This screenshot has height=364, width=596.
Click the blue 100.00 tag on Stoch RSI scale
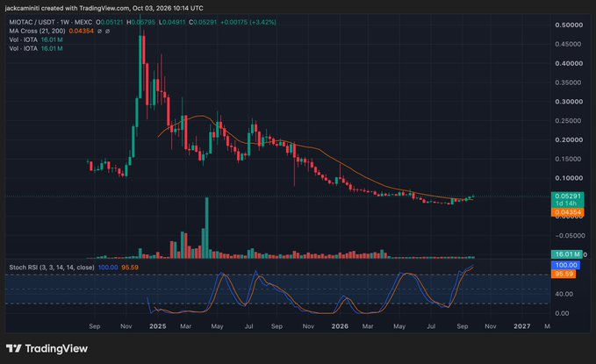click(565, 265)
